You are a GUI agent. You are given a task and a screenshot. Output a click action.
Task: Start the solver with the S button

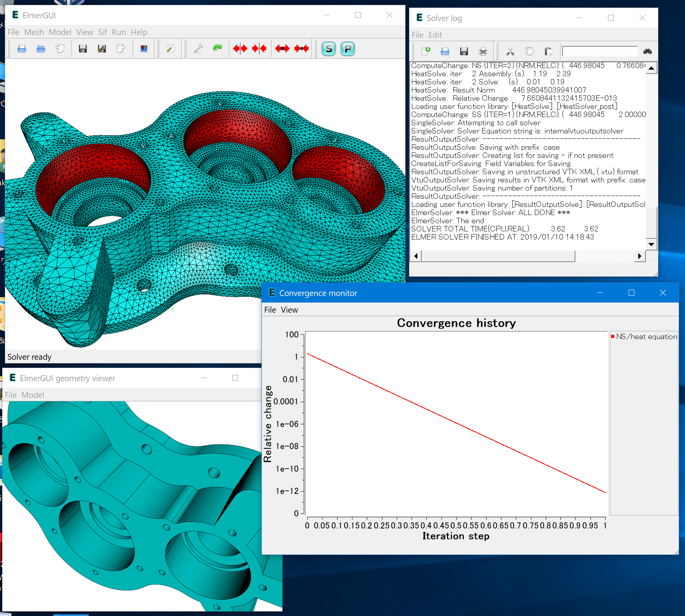(x=329, y=49)
